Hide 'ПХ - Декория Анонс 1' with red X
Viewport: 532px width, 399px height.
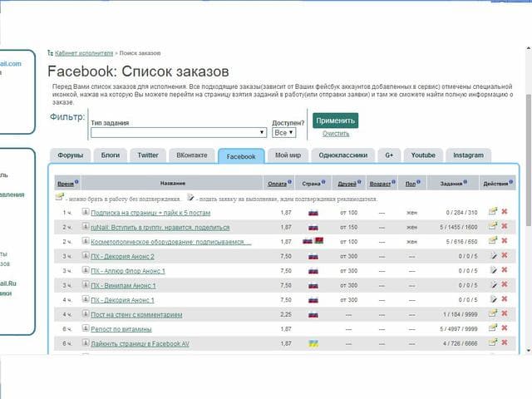pos(505,299)
